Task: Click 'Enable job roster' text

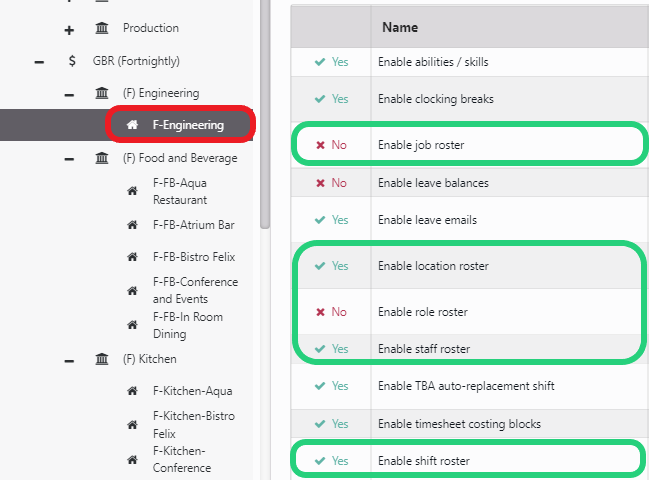Action: [x=421, y=145]
